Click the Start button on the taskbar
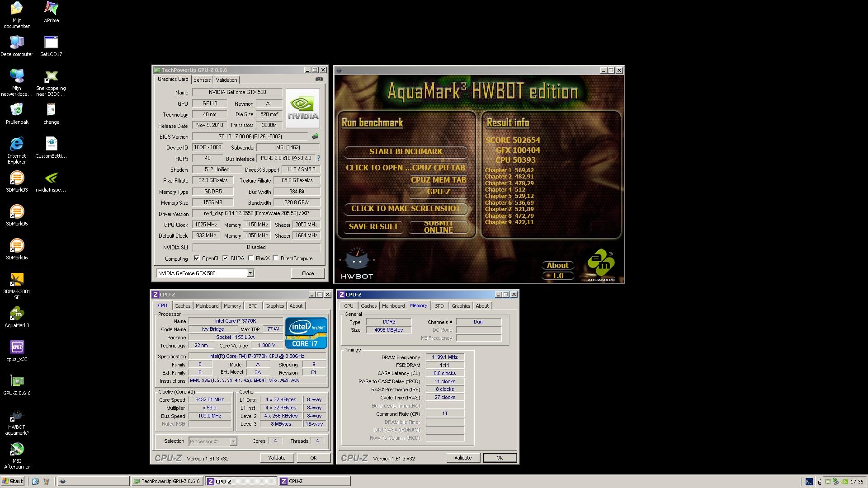The width and height of the screenshot is (868, 488). click(13, 481)
